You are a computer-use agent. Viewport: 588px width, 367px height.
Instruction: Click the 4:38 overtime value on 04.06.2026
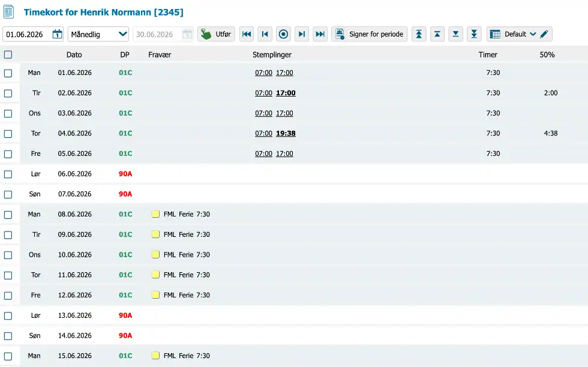pos(551,134)
